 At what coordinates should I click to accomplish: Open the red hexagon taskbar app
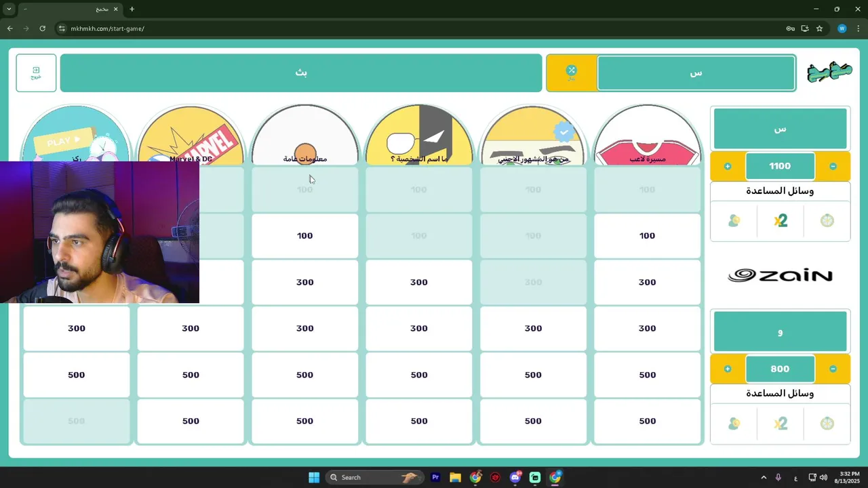pyautogui.click(x=495, y=477)
